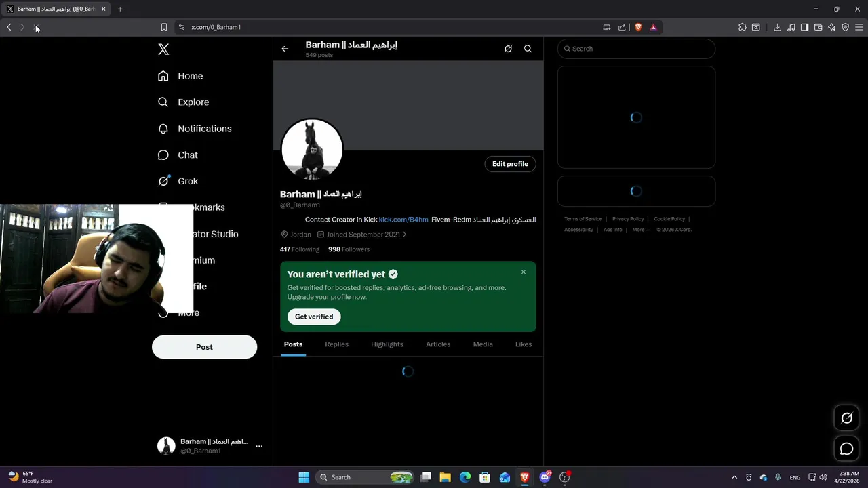Viewport: 868px width, 488px height.
Task: Open the X logo home link
Action: (x=163, y=49)
